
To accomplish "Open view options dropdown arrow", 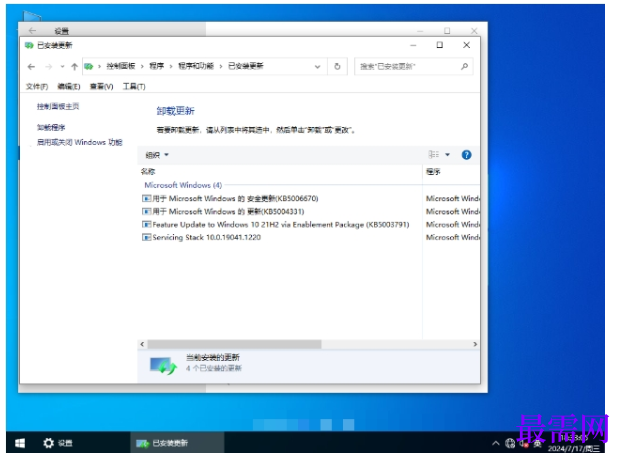I will click(447, 155).
